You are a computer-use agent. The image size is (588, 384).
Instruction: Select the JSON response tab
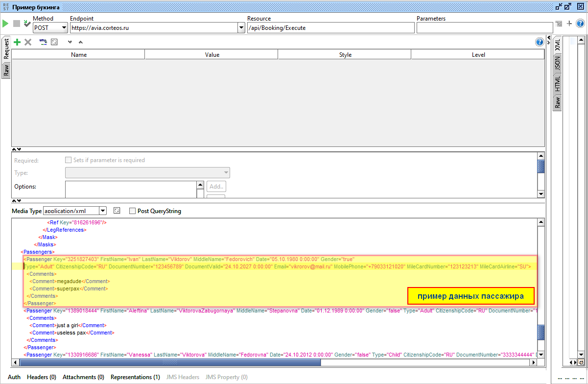click(x=557, y=64)
